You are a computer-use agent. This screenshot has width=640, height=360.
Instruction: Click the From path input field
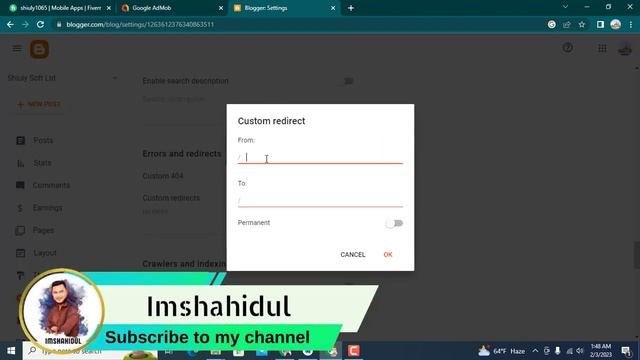point(320,157)
